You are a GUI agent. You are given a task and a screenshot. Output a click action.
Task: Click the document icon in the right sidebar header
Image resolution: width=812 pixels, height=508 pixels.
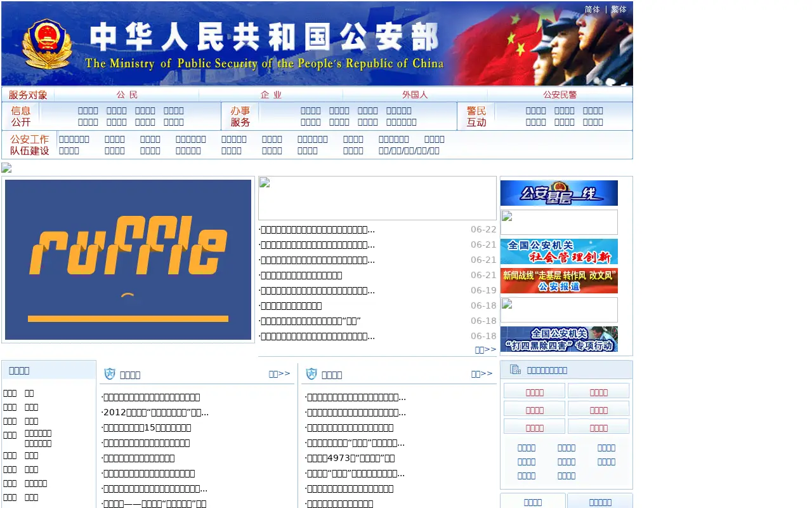click(515, 370)
